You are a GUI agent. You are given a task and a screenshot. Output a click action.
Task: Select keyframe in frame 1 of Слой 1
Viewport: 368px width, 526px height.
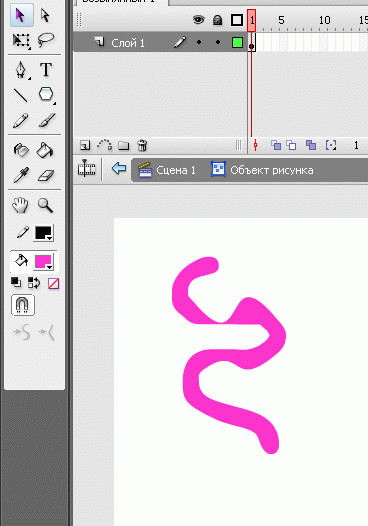pyautogui.click(x=252, y=43)
